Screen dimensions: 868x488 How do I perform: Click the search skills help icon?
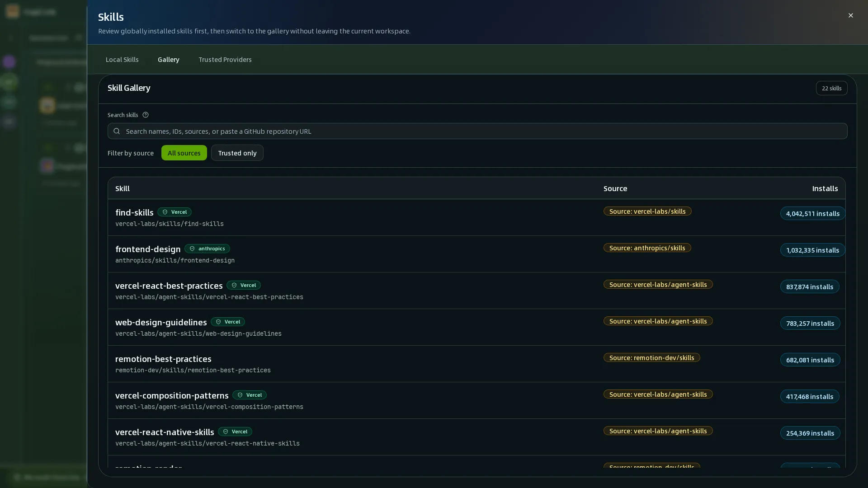(x=146, y=115)
